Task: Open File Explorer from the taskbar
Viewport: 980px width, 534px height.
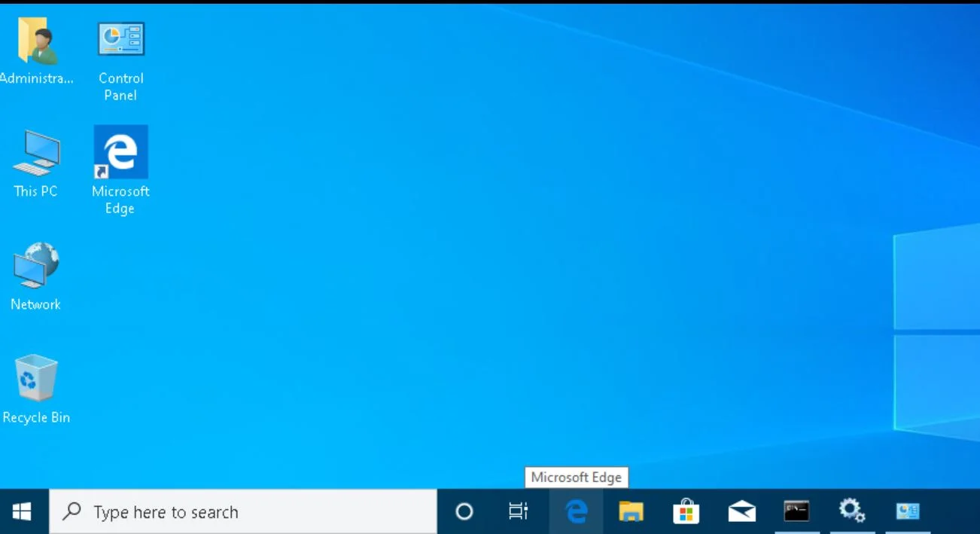Action: click(631, 512)
